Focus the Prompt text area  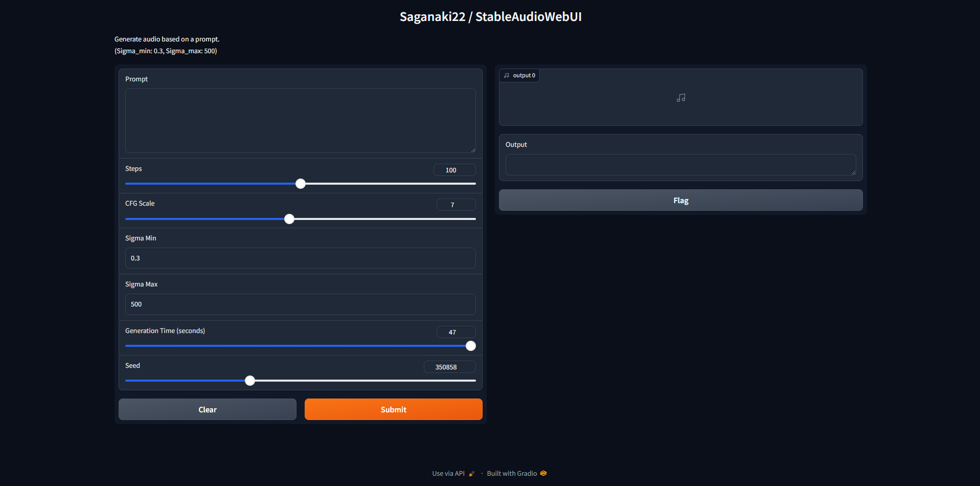pyautogui.click(x=300, y=121)
